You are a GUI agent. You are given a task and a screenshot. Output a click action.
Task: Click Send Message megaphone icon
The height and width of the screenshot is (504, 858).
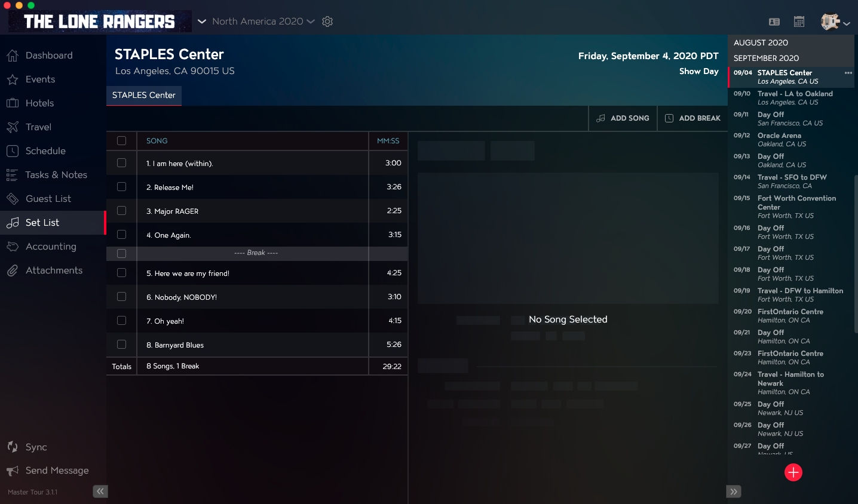tap(13, 471)
